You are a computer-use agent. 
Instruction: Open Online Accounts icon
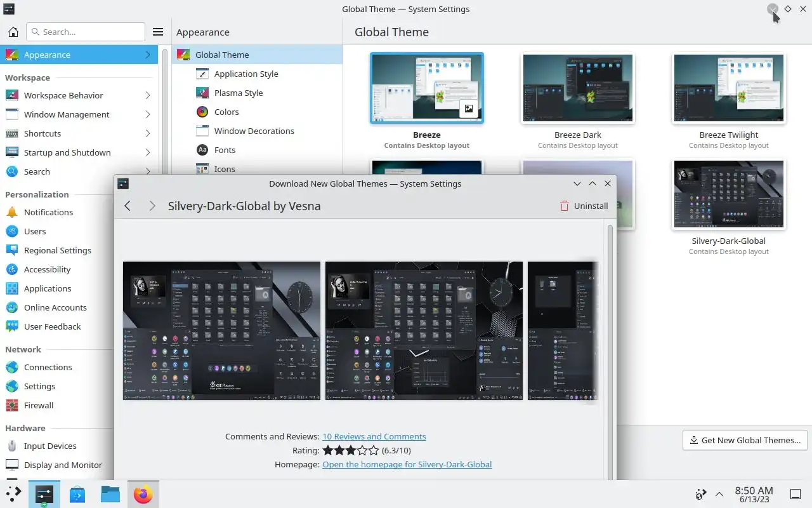[x=12, y=307]
